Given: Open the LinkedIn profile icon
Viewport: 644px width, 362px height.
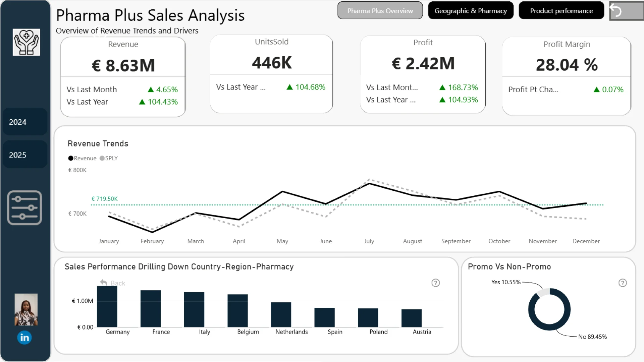Looking at the screenshot, I should 24,338.
